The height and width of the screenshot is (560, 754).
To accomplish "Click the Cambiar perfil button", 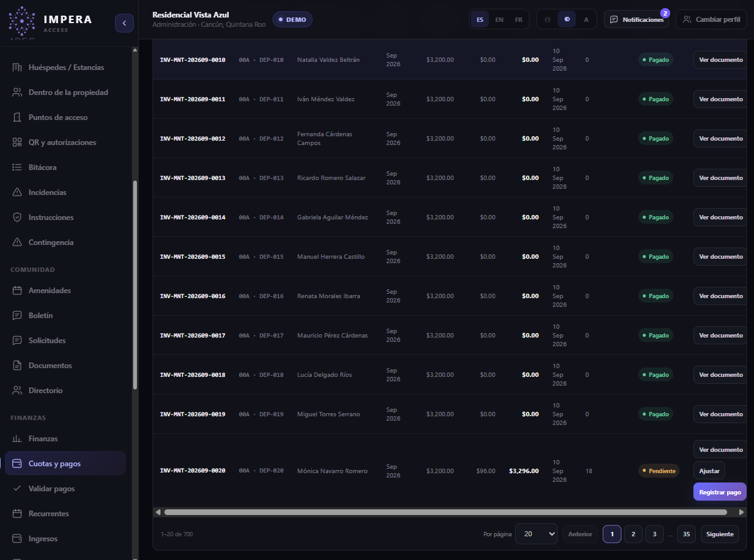I will click(711, 19).
